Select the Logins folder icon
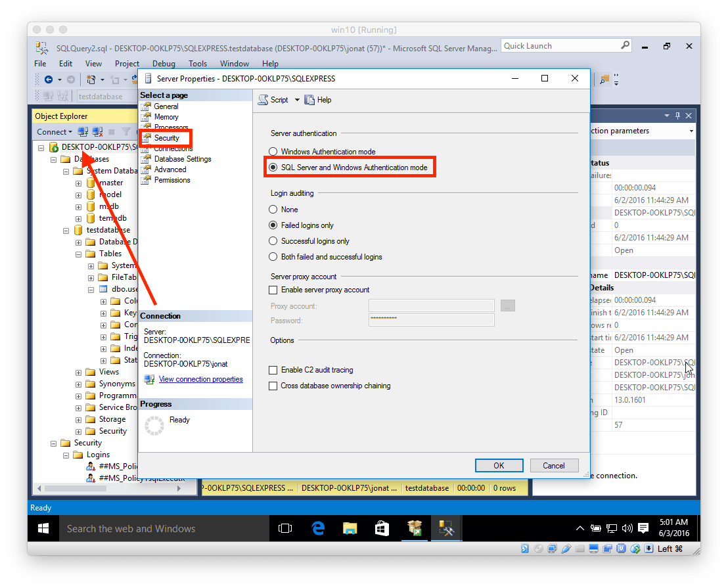Viewport: 728px width, 588px height. click(x=78, y=455)
